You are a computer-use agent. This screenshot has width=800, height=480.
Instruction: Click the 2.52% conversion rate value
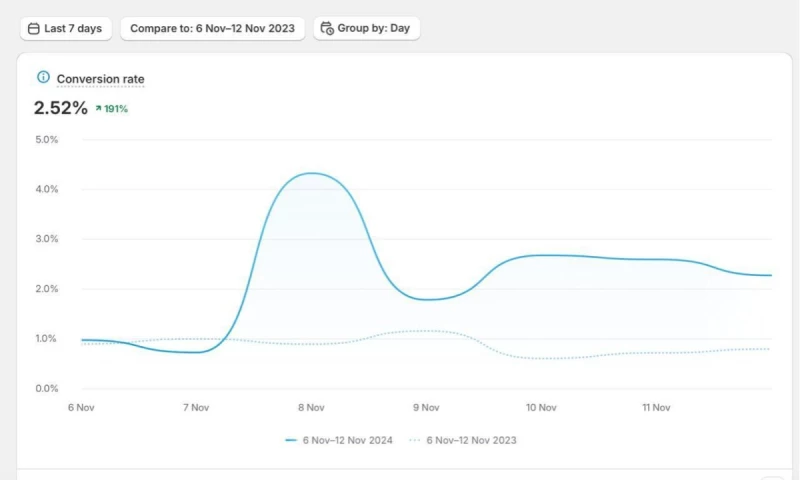pyautogui.click(x=61, y=108)
